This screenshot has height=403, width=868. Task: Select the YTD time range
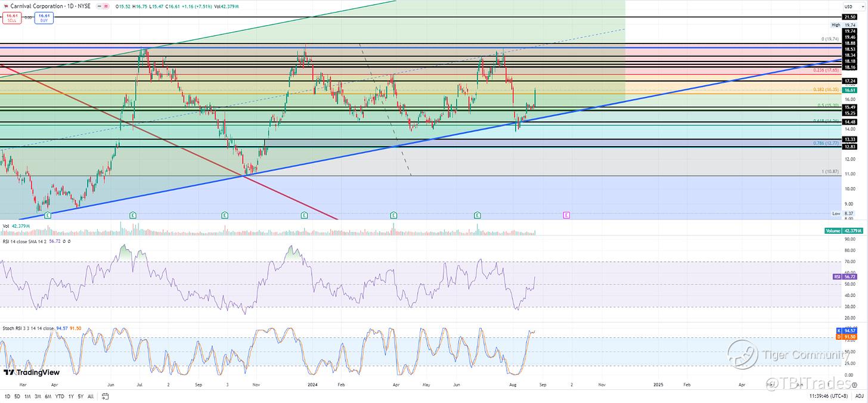point(60,396)
